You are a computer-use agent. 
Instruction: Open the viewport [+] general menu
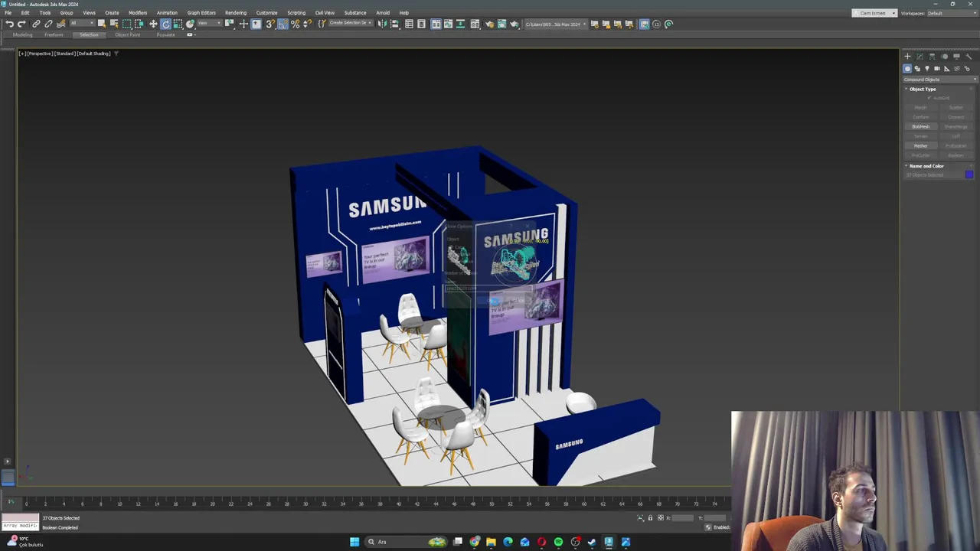pyautogui.click(x=22, y=54)
